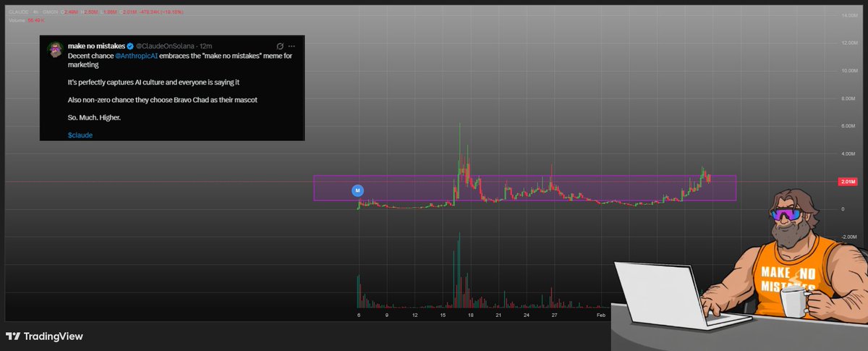
Task: Click the '9' date axis label
Action: point(387,316)
